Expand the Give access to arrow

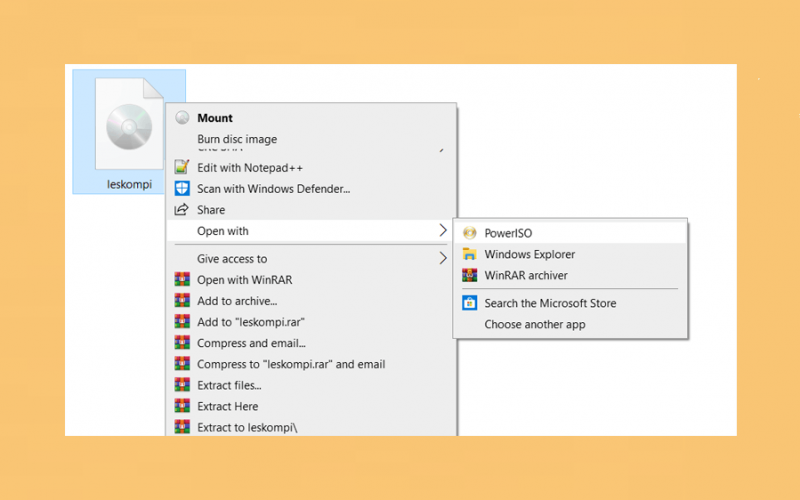pos(443,259)
